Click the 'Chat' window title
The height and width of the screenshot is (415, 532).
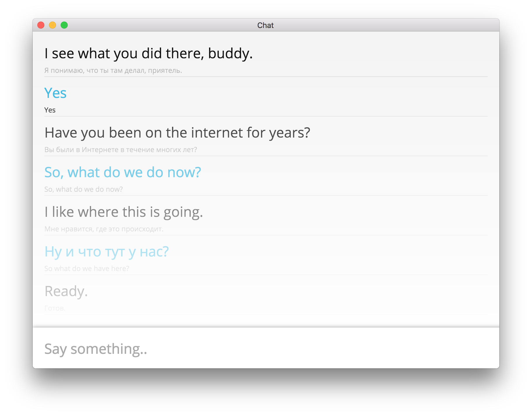coord(265,25)
